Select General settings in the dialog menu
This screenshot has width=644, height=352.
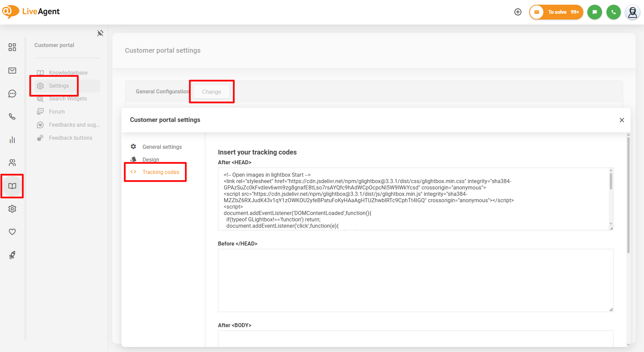click(162, 147)
